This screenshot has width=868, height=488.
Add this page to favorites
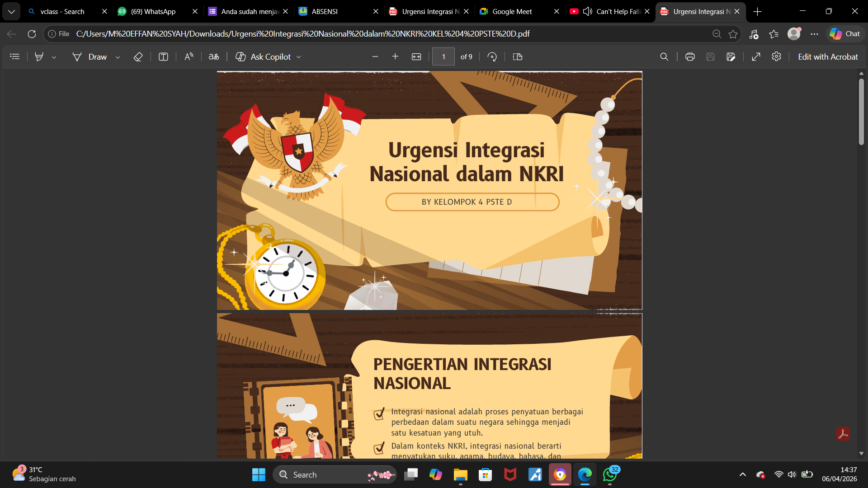click(733, 34)
